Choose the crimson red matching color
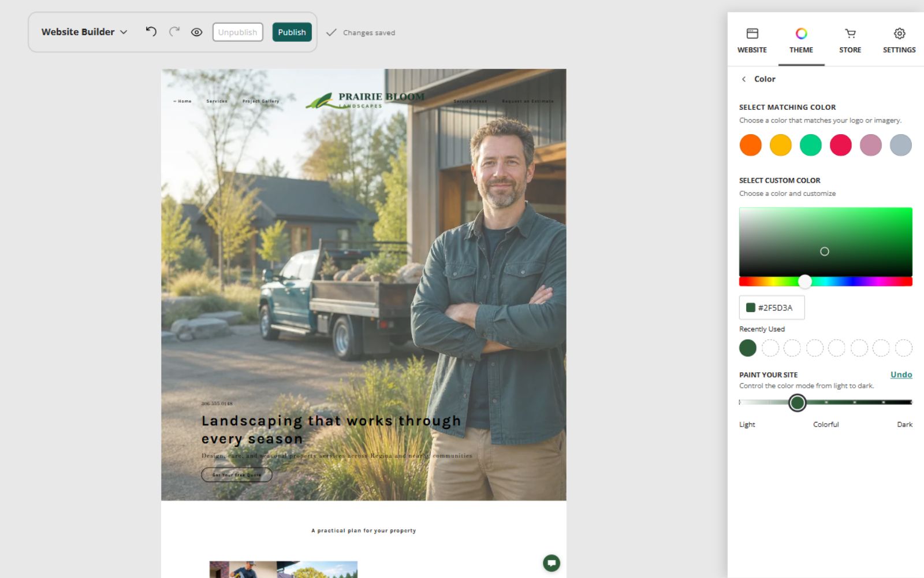This screenshot has width=924, height=578. [x=840, y=145]
